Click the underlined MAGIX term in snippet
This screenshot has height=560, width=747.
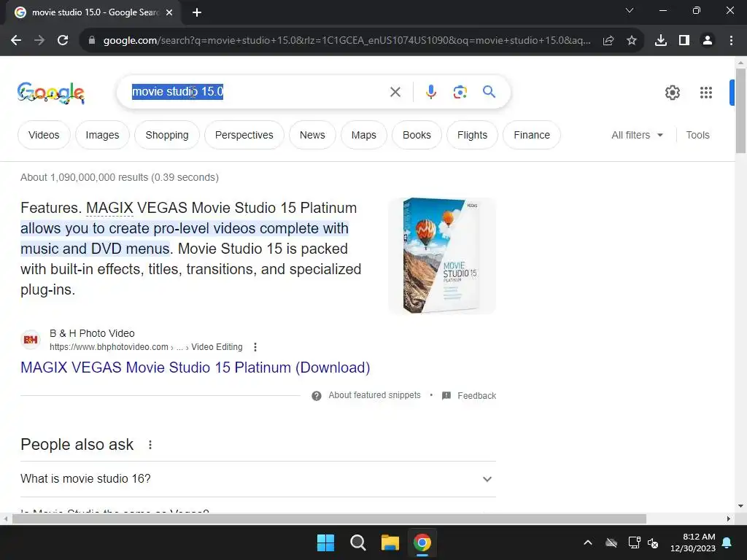(109, 208)
